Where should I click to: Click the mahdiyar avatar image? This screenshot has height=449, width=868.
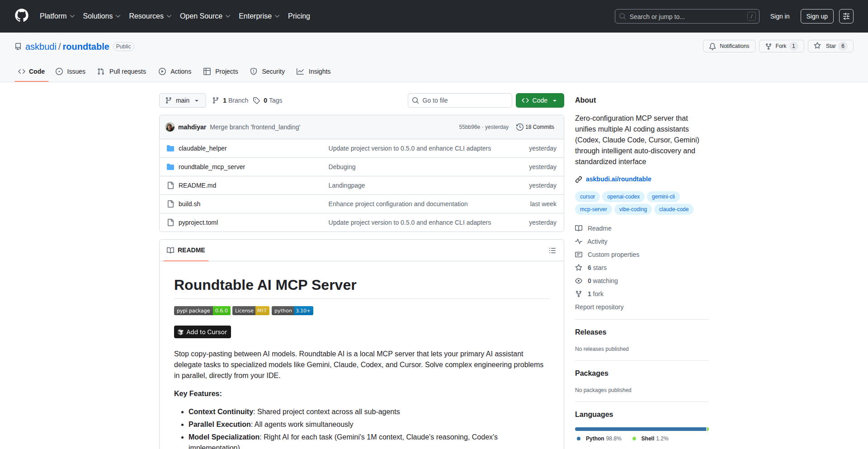[170, 127]
